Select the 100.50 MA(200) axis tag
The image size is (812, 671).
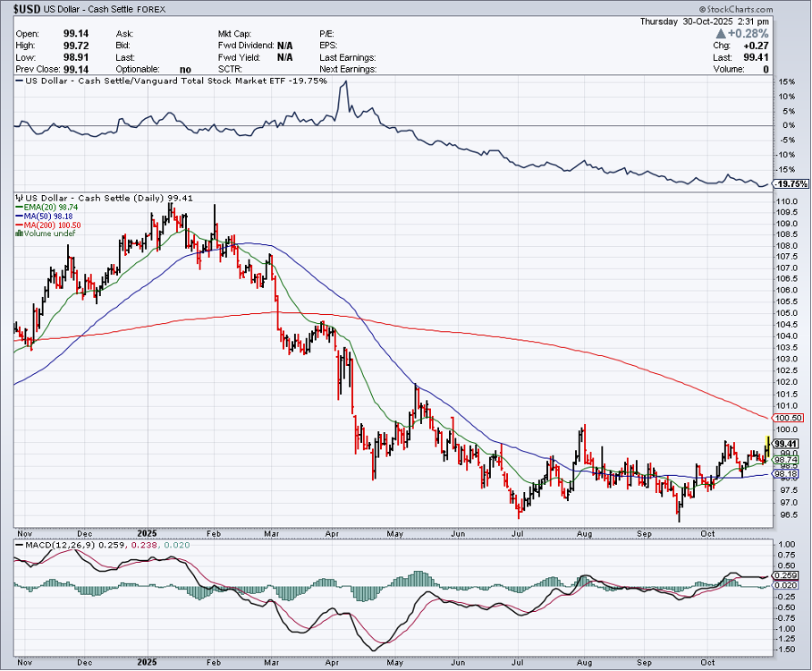point(788,418)
